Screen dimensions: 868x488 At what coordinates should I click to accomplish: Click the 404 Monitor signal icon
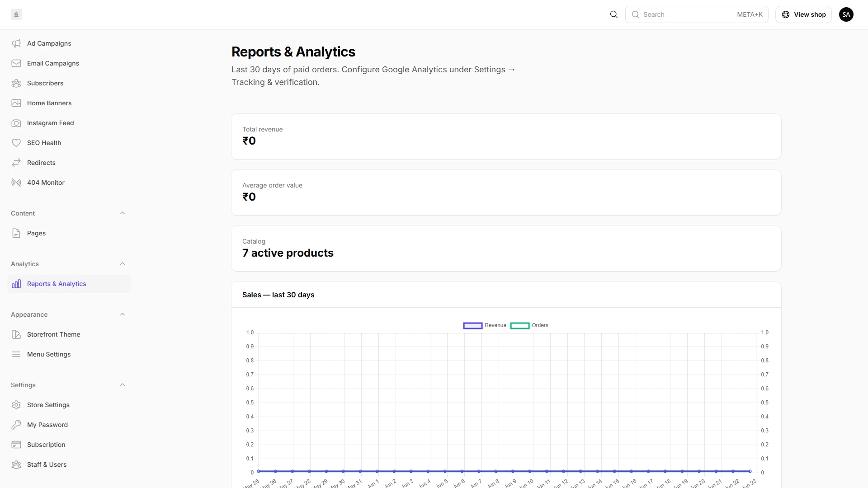pyautogui.click(x=16, y=183)
